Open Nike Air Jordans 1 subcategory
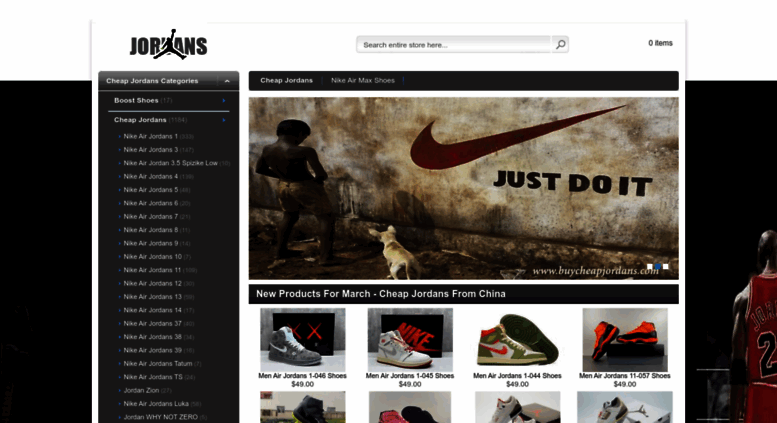Screen dimensions: 777x423 pos(151,136)
